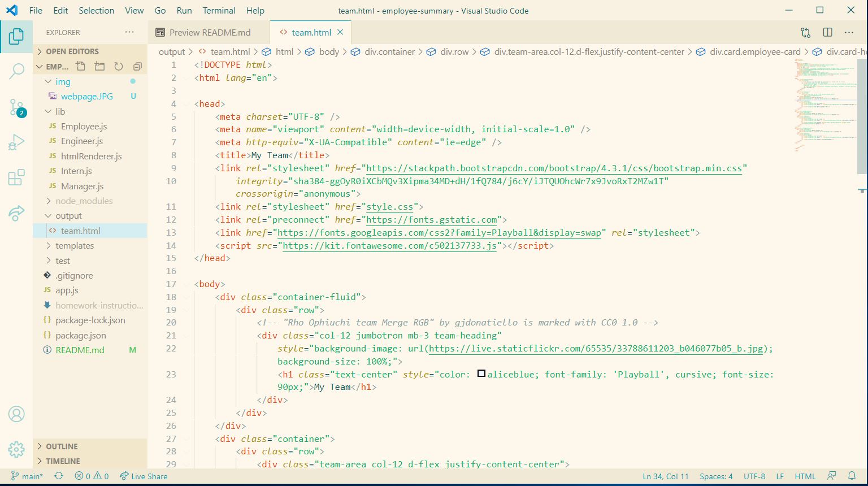
Task: Go to line via Ln 34, Col 11
Action: click(665, 476)
